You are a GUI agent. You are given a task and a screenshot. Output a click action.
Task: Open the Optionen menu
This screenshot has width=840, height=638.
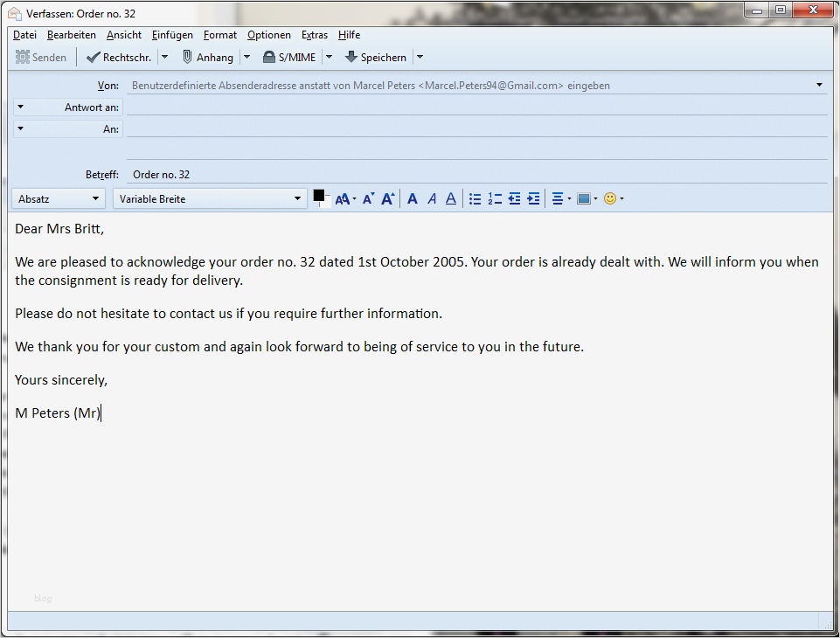click(x=268, y=35)
